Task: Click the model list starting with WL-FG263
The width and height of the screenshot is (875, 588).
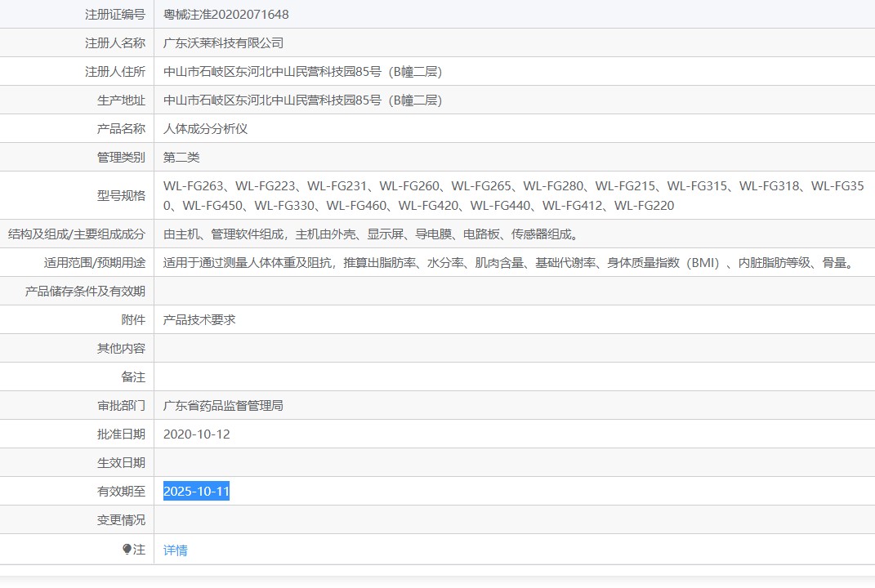Action: point(513,196)
